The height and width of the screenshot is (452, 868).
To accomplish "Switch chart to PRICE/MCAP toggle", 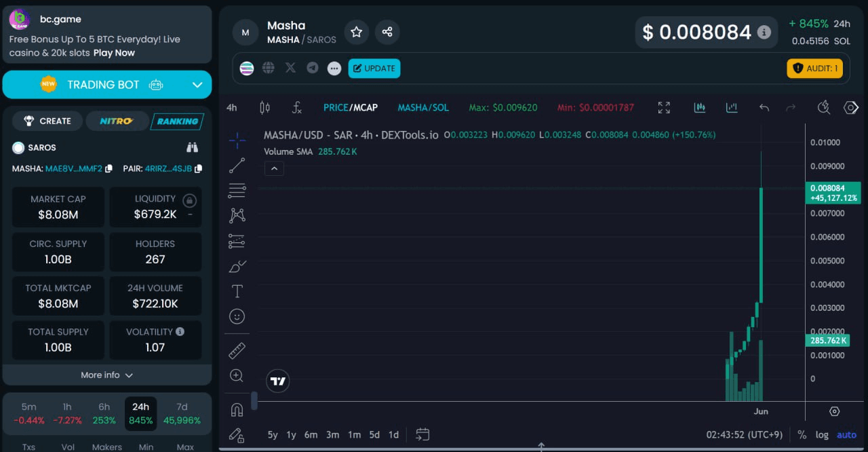I will [x=351, y=107].
